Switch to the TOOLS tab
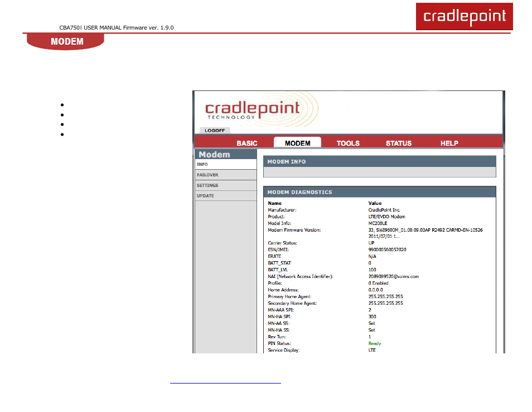 348,143
